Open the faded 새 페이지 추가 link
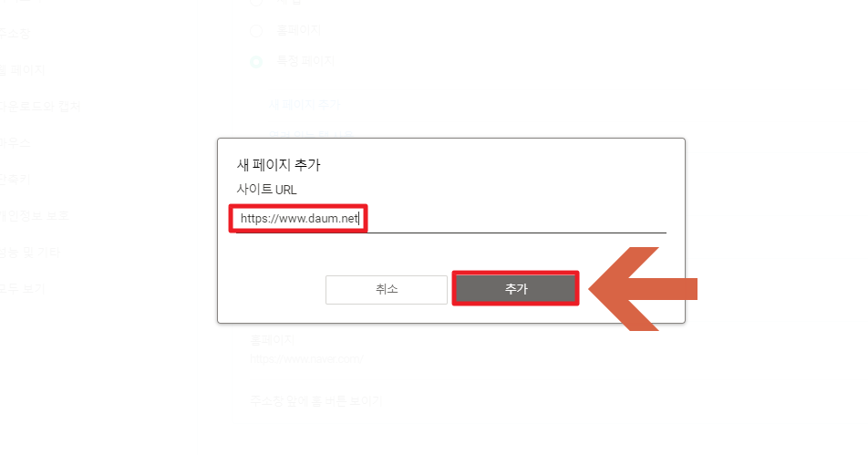The image size is (868, 455). point(305,105)
